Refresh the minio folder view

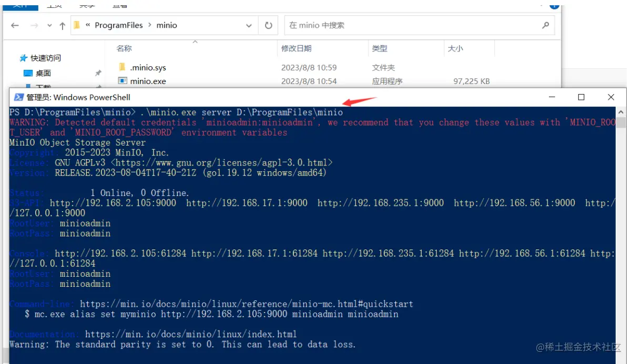(x=268, y=25)
